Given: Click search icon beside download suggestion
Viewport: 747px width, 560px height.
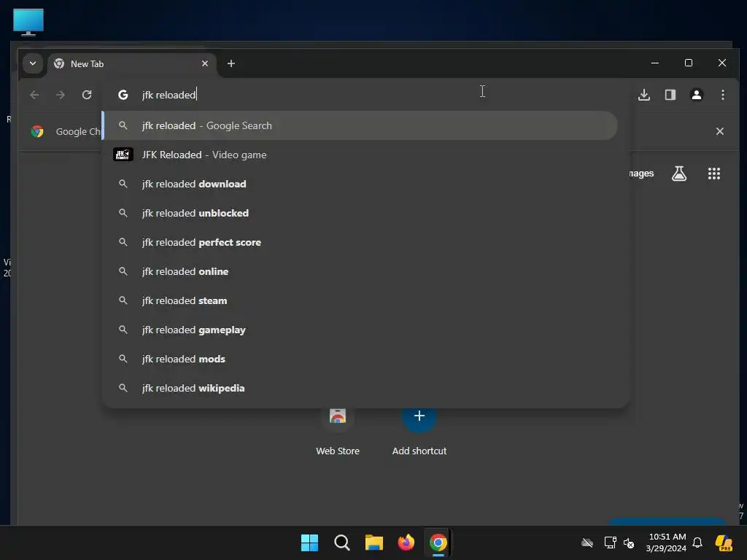Looking at the screenshot, I should click(123, 184).
